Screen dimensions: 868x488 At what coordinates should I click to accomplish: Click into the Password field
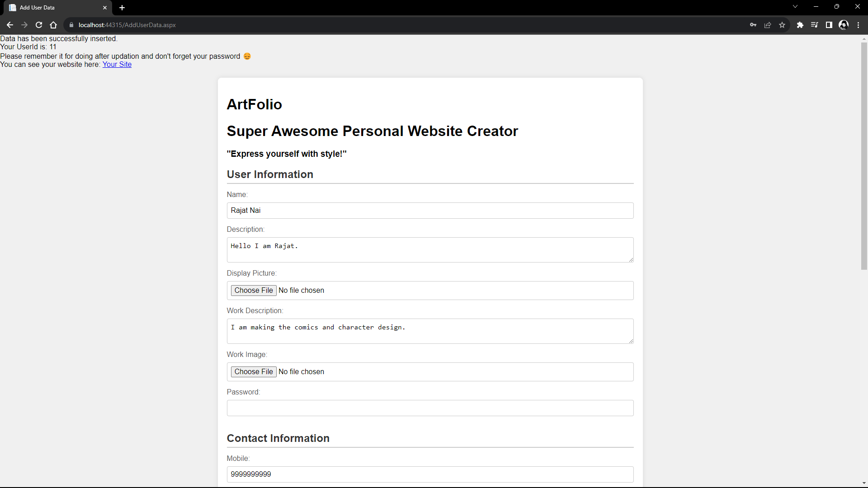coord(430,408)
